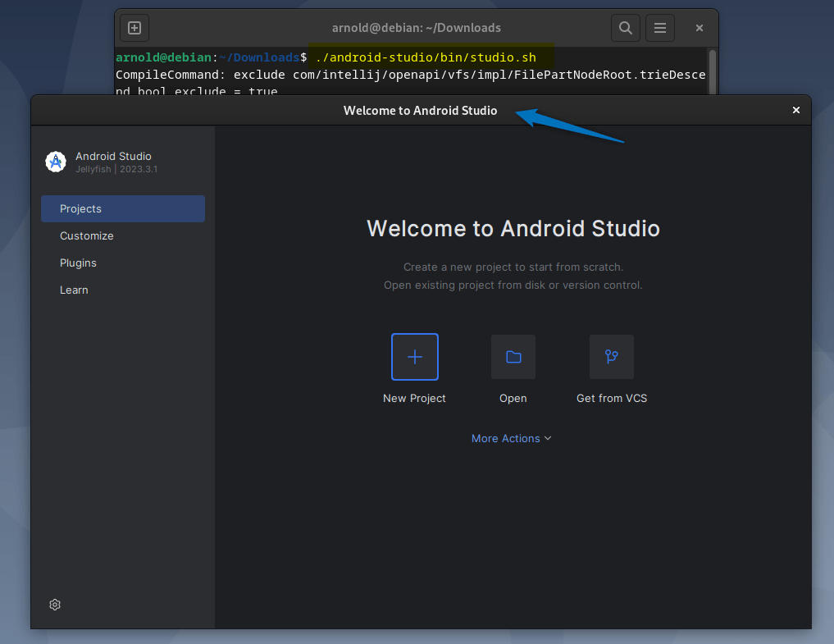Click the Get from VCS branch icon
Screen dimensions: 834x644
click(x=611, y=357)
